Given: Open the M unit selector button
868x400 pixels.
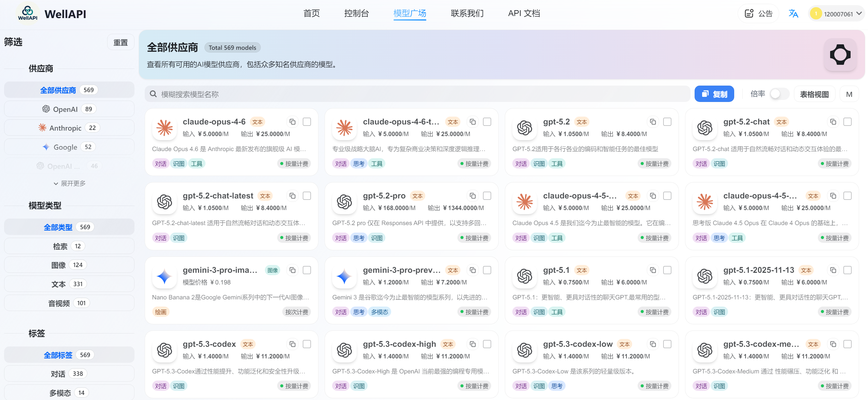Looking at the screenshot, I should 849,94.
